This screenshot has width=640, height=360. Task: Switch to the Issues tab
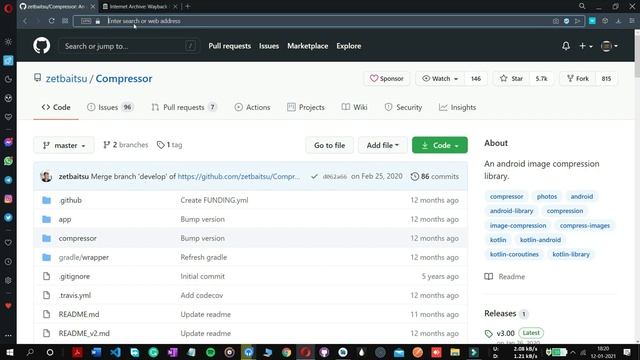[x=110, y=107]
